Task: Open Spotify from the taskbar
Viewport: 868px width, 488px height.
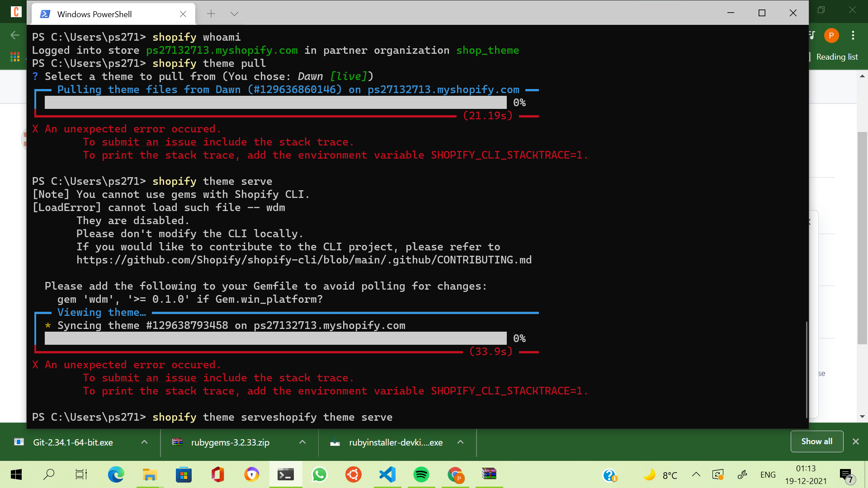Action: (x=421, y=474)
